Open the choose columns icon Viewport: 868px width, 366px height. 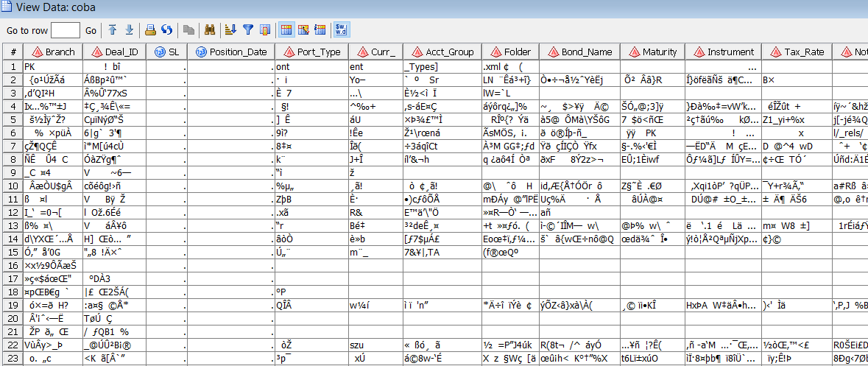click(264, 30)
